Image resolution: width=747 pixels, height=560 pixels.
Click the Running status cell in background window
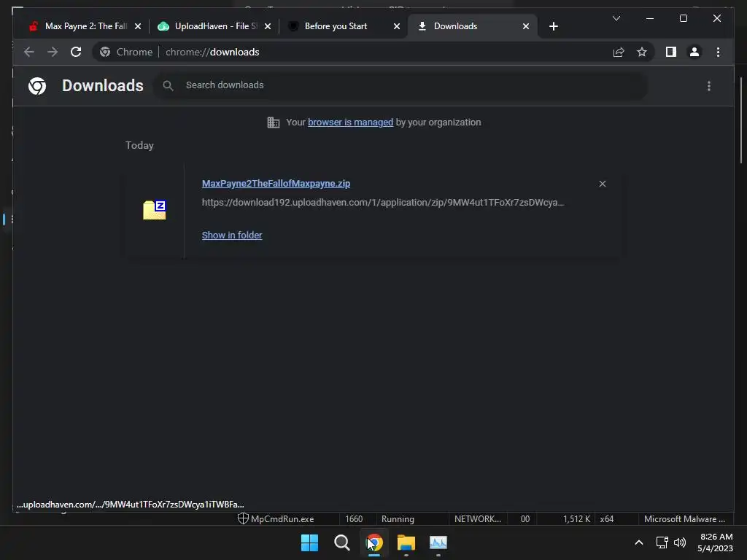tap(398, 519)
